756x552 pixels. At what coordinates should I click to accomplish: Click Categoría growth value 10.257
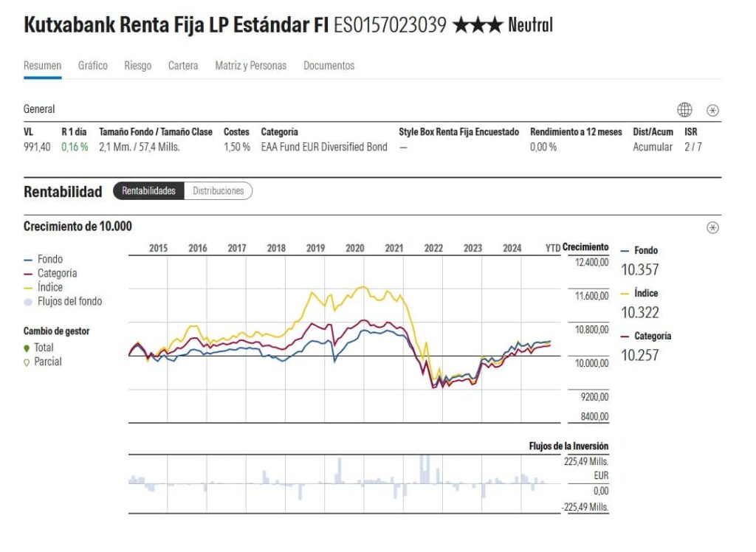[640, 355]
